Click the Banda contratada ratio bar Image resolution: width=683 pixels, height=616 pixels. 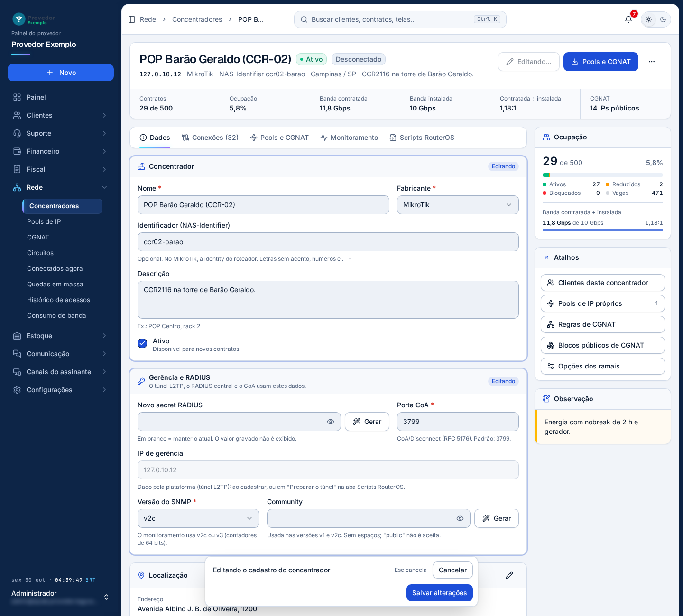tap(603, 230)
